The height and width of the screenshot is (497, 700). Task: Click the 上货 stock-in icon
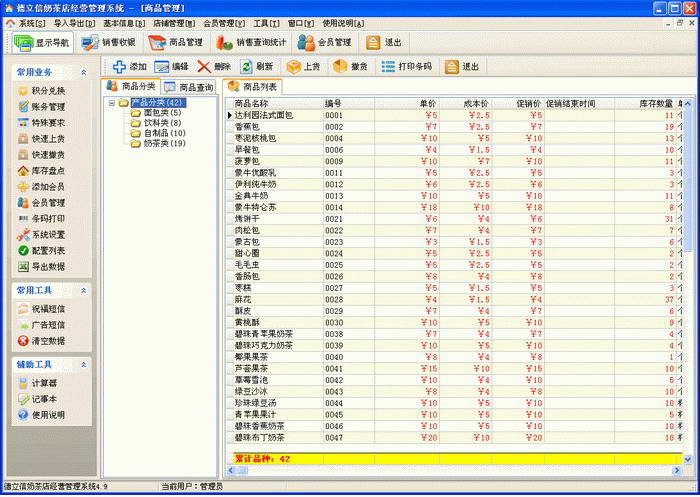click(x=294, y=67)
